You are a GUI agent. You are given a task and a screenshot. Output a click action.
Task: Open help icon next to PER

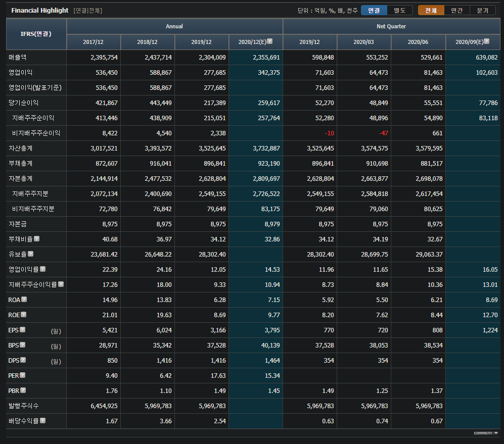[x=23, y=375]
